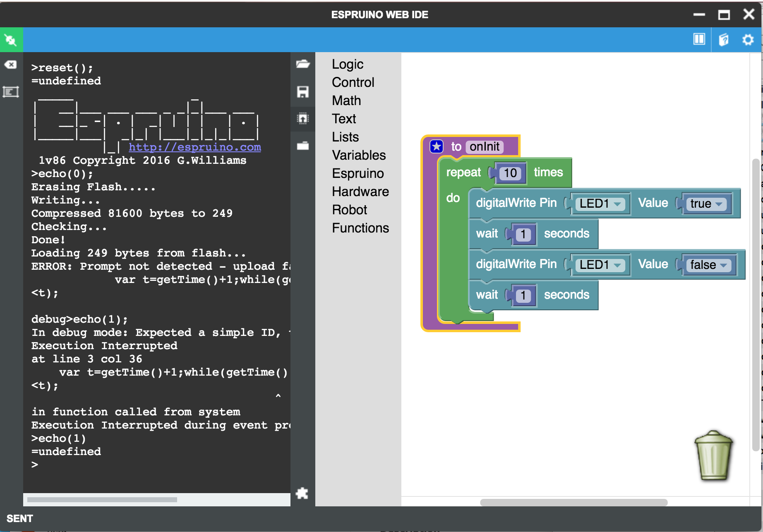The height and width of the screenshot is (532, 763).
Task: Switch editor mode with the puzzle piece icon
Action: click(x=302, y=493)
